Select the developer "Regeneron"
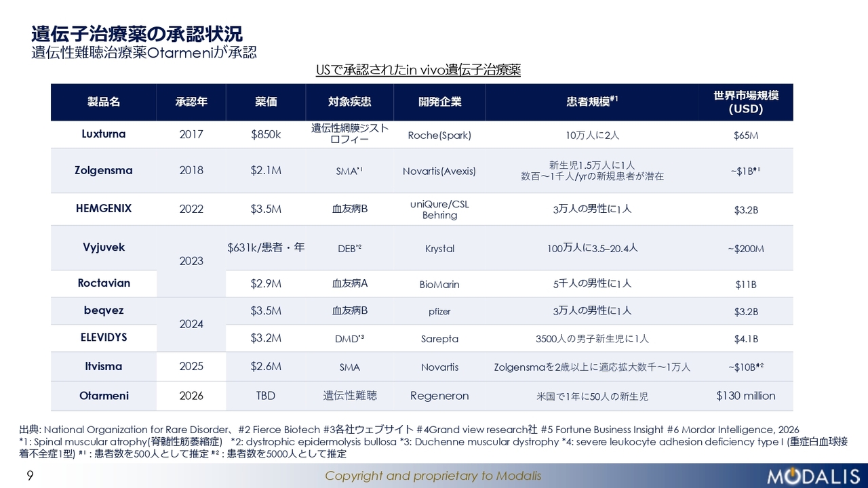Image resolution: width=868 pixels, height=488 pixels. tap(439, 396)
